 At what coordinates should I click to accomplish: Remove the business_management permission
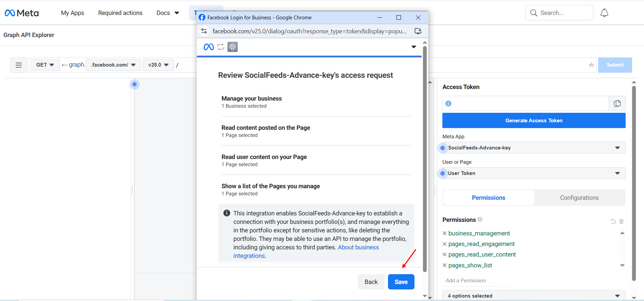click(x=444, y=233)
